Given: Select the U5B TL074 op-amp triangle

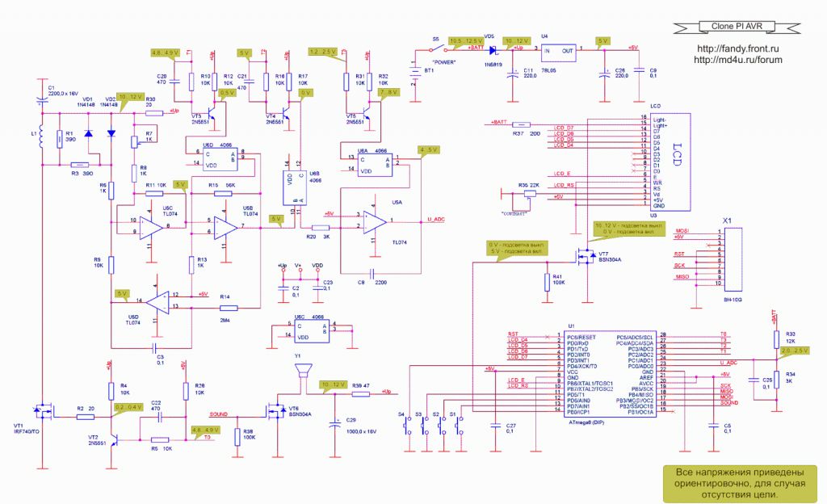Looking at the screenshot, I should 226,227.
